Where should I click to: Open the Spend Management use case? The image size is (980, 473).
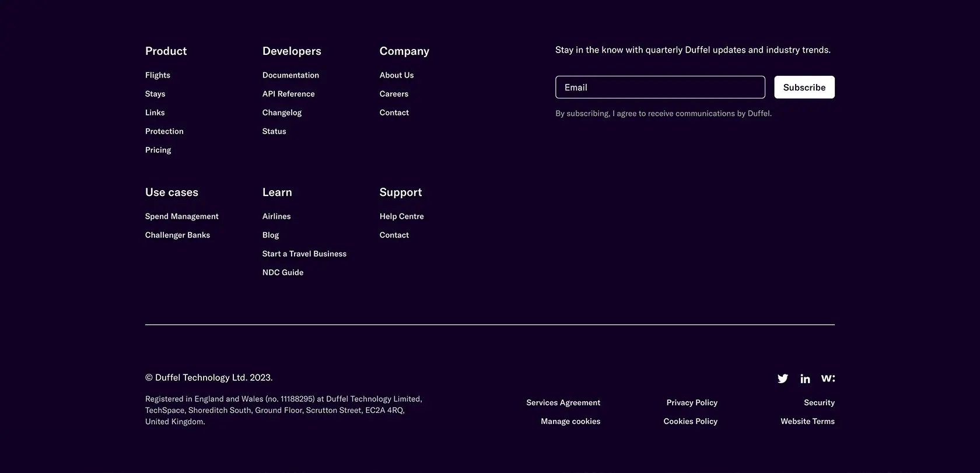tap(182, 216)
